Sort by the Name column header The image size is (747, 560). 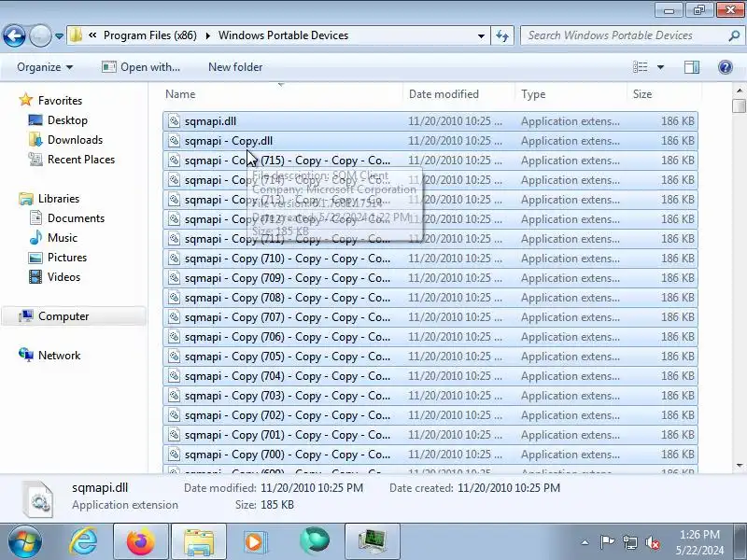284,94
